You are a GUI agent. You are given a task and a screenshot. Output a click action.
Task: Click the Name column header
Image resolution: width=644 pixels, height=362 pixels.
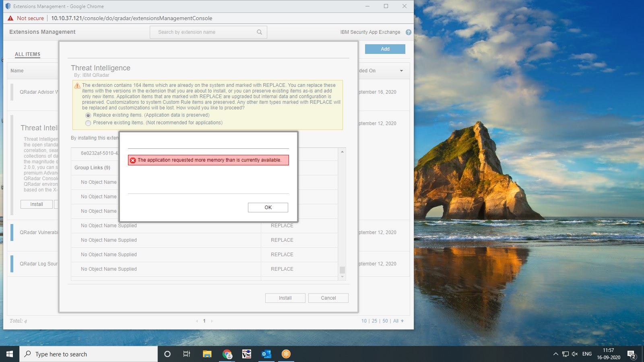17,71
